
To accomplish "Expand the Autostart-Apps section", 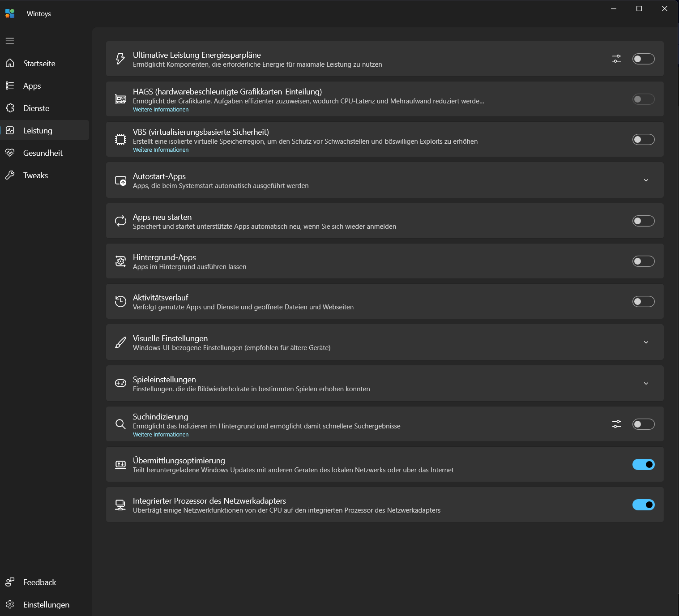I will point(646,180).
